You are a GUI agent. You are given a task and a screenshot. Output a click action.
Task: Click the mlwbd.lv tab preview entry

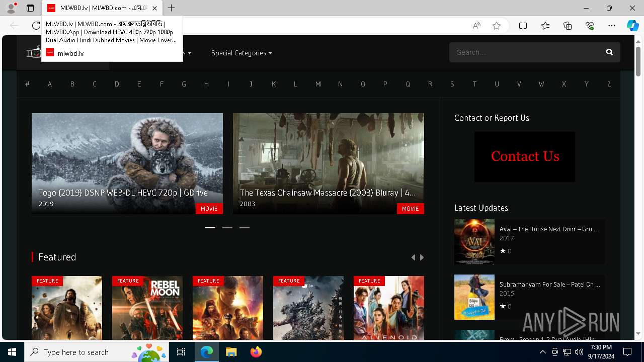(x=112, y=38)
